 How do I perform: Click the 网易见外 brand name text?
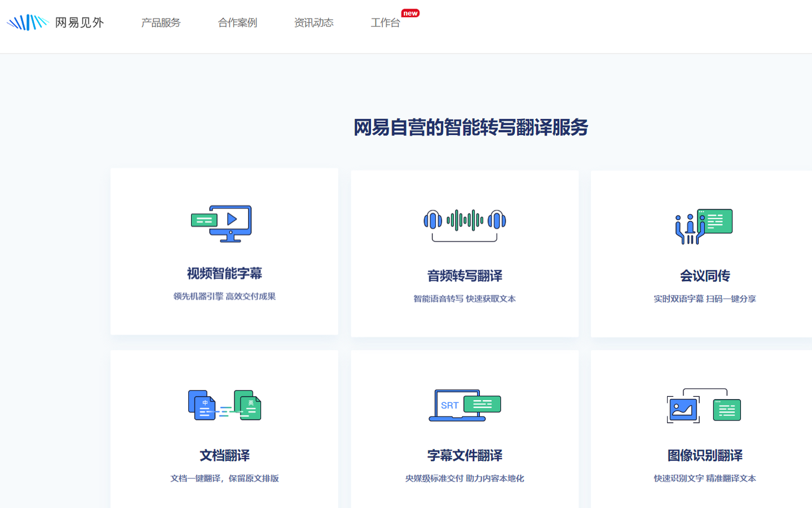click(x=80, y=23)
